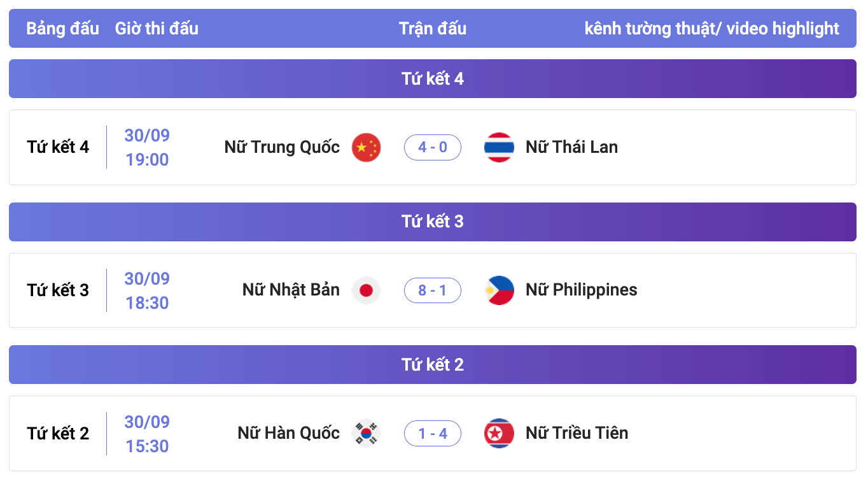Viewport: 868px width, 484px height.
Task: Open the 4 - 0 score badge
Action: (433, 148)
